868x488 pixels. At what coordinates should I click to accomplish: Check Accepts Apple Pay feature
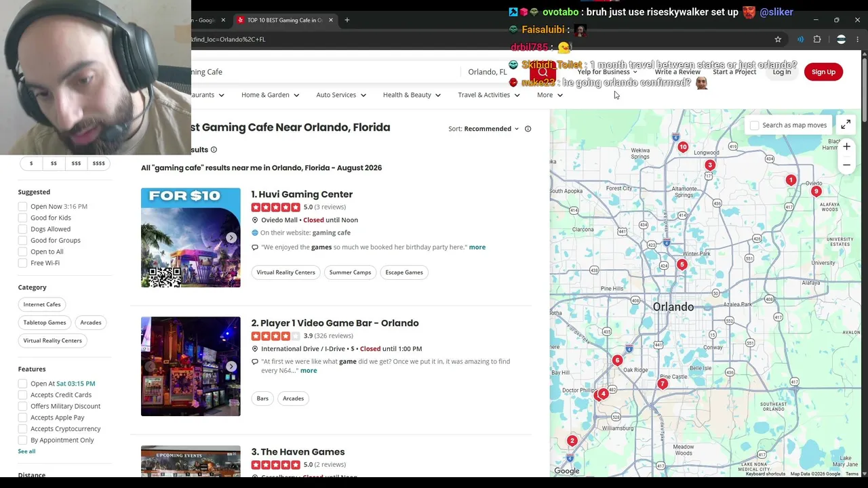click(x=22, y=418)
